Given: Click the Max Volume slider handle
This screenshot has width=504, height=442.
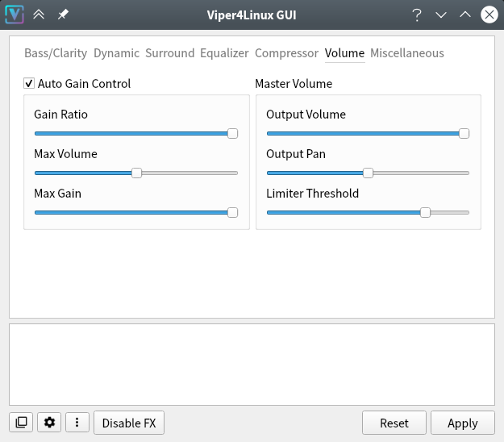Looking at the screenshot, I should point(136,173).
